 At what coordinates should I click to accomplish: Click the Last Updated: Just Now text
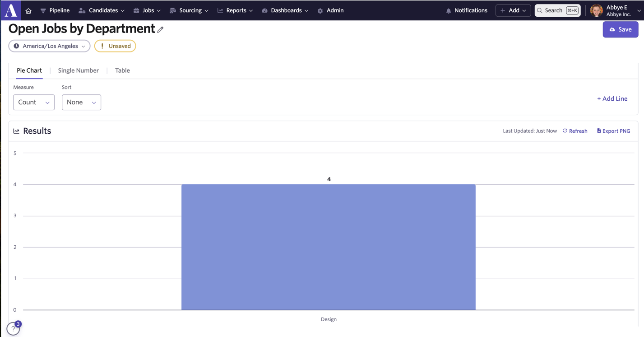tap(530, 131)
